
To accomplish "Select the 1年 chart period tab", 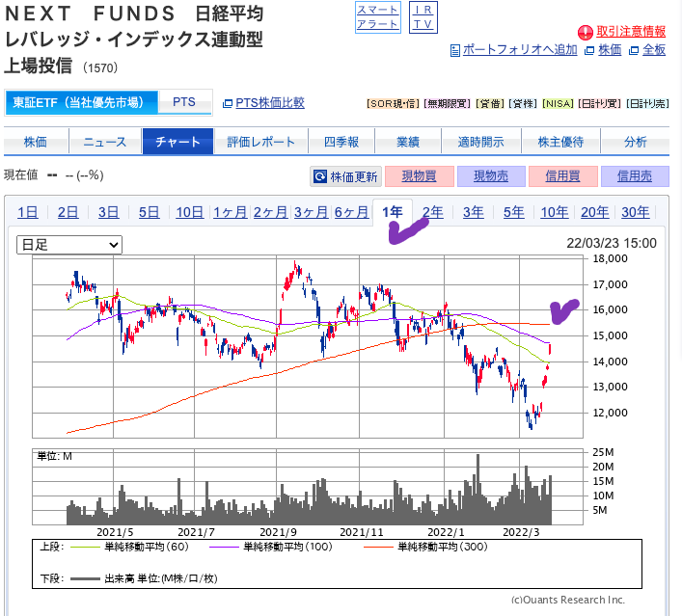I will (393, 212).
